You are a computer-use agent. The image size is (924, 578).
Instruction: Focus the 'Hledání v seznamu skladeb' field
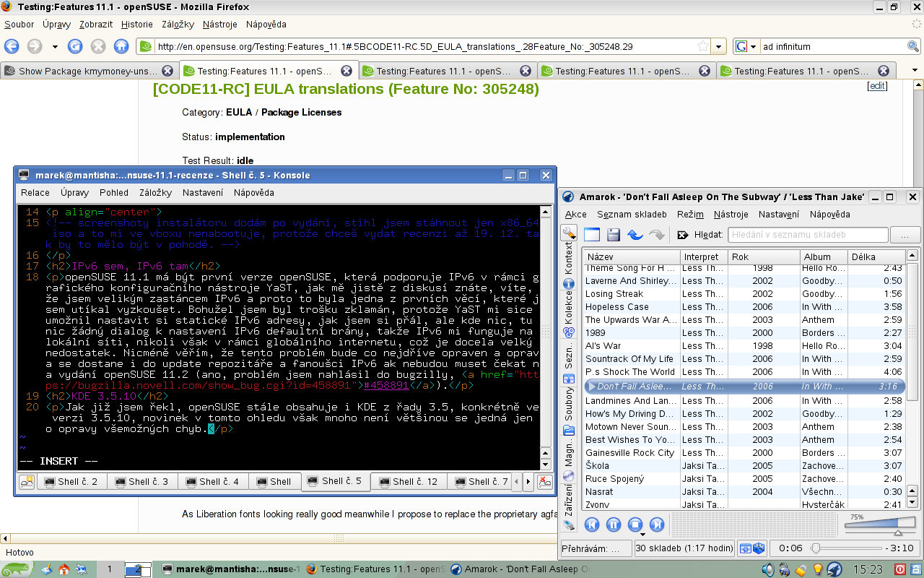click(x=808, y=235)
